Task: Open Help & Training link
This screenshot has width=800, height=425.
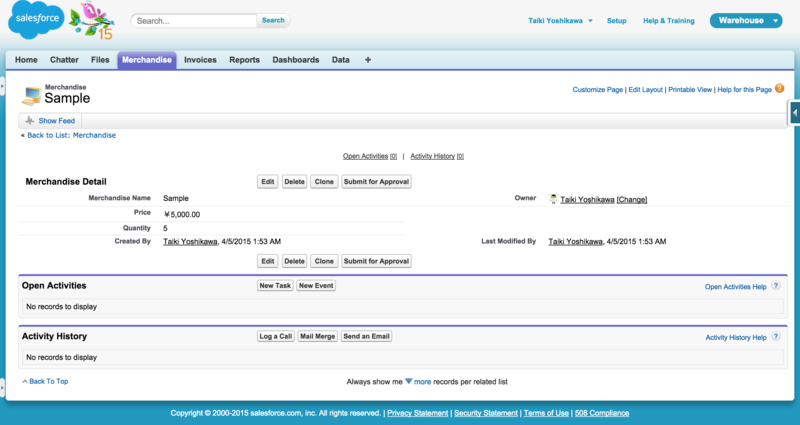Action: pos(668,21)
